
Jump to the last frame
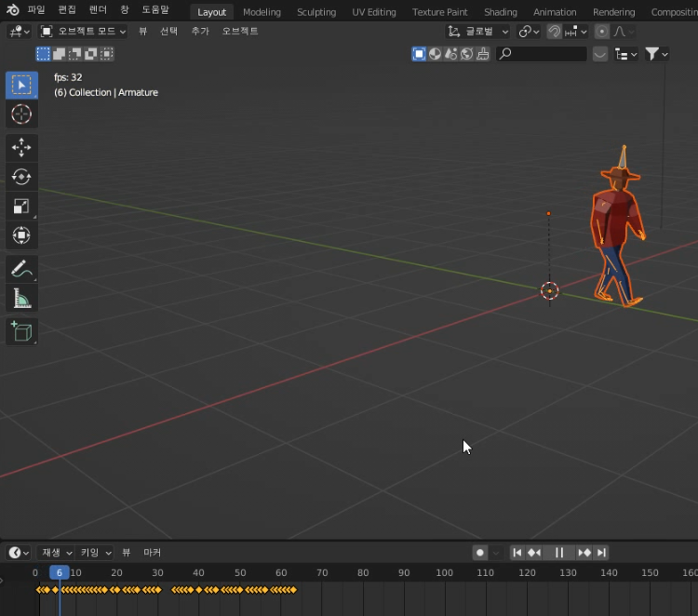tap(601, 553)
